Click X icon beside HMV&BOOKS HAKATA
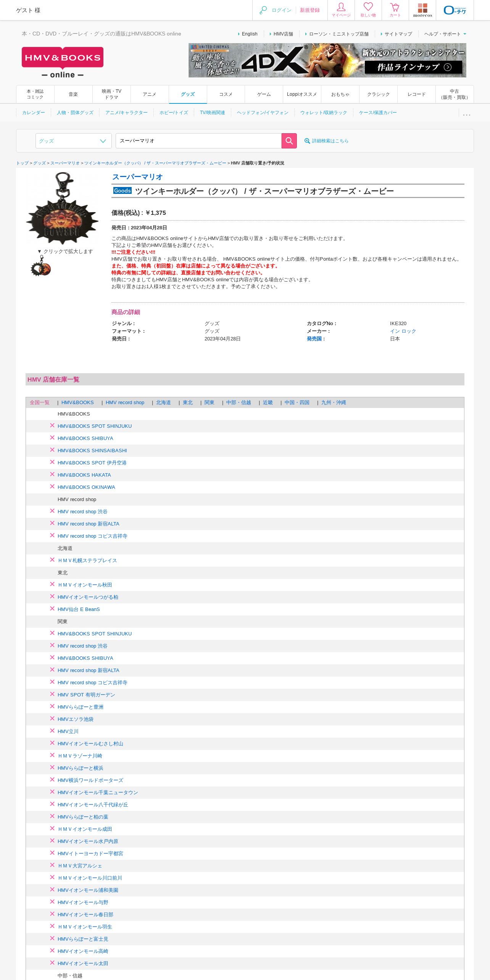Image resolution: width=490 pixels, height=980 pixels. [x=52, y=474]
